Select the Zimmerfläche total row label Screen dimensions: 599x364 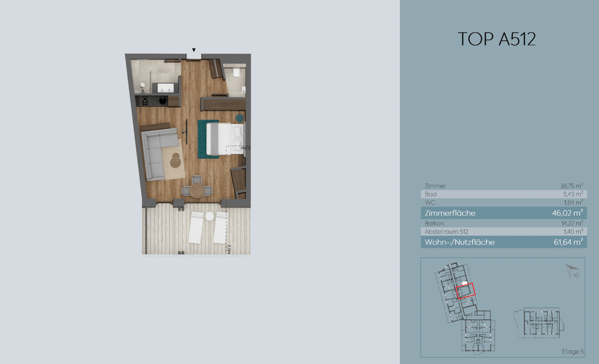450,213
